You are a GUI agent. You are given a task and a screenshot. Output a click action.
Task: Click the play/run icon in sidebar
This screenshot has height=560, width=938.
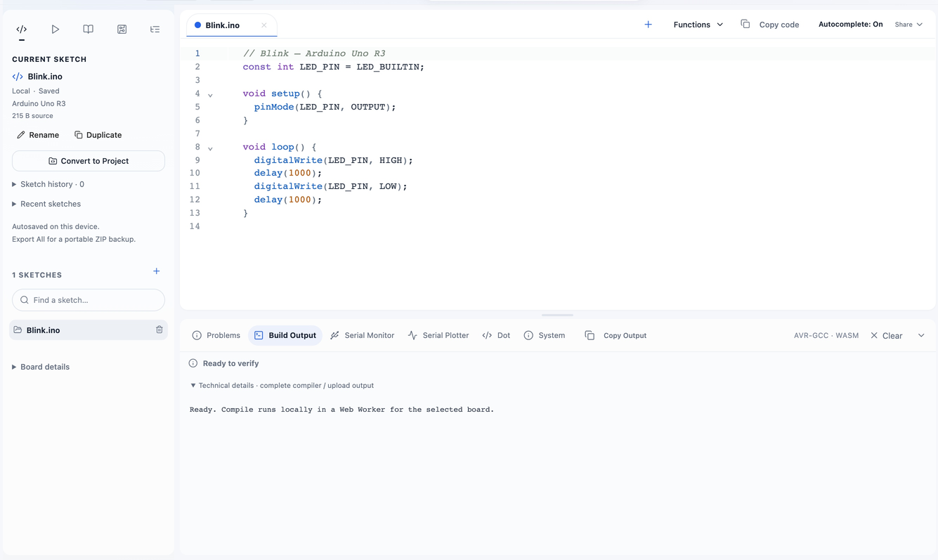pos(55,30)
